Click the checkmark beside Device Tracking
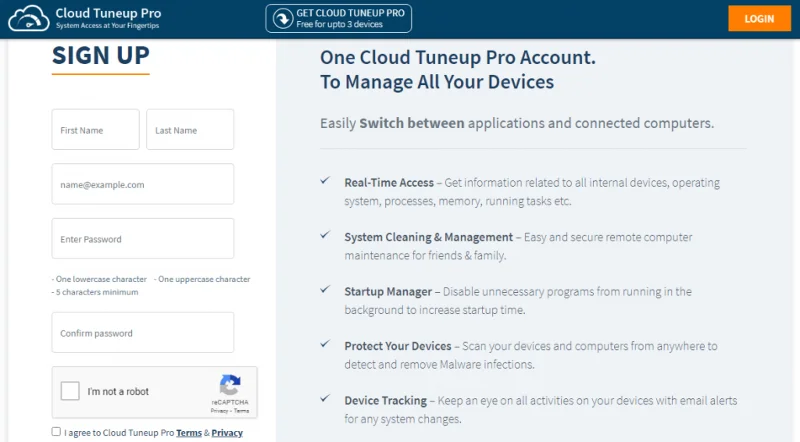 pyautogui.click(x=325, y=399)
